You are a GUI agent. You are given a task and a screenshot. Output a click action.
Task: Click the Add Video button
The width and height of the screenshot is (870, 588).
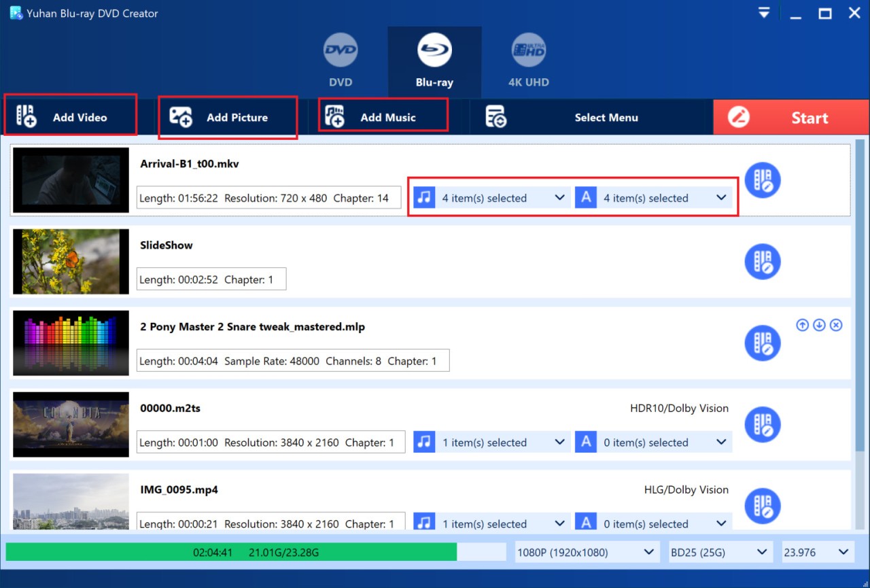pos(69,117)
